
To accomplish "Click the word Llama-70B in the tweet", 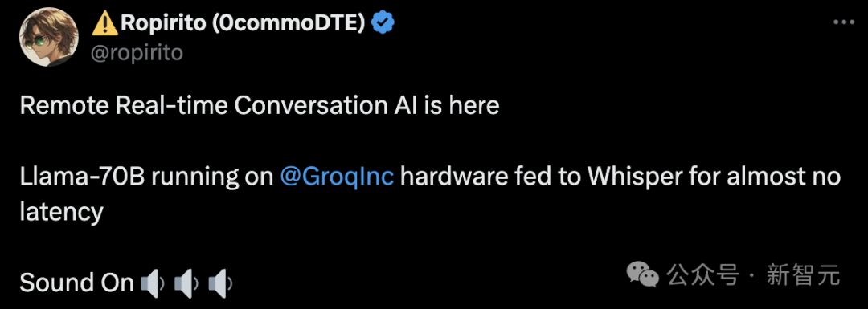I will (83, 177).
